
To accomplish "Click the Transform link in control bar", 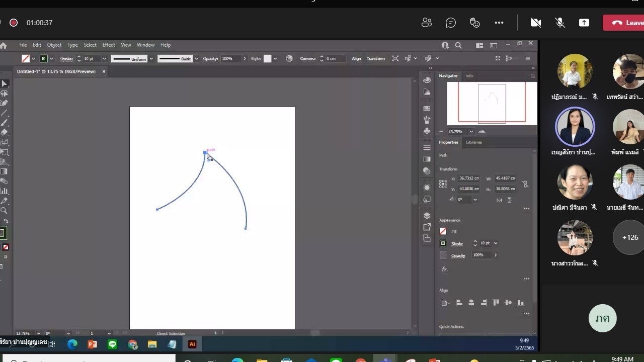I will (x=375, y=59).
